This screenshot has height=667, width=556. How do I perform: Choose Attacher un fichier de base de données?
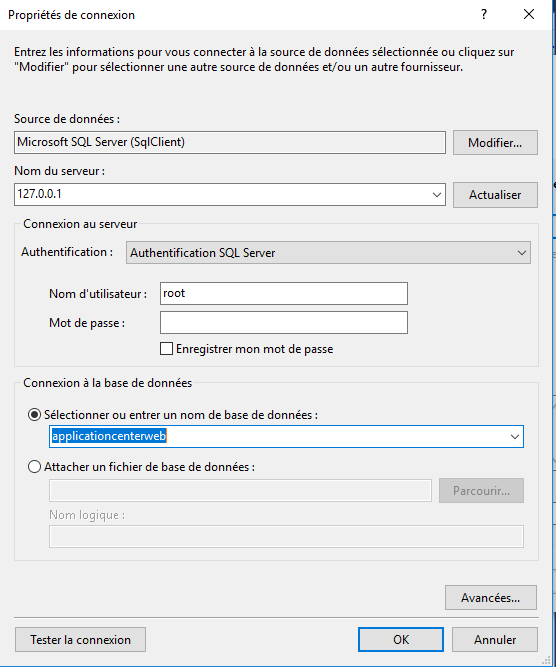(x=34, y=467)
